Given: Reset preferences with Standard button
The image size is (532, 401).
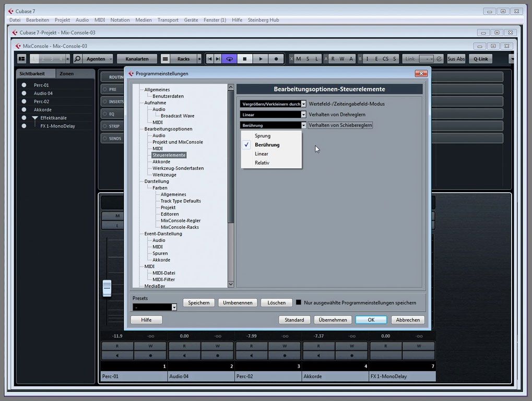Looking at the screenshot, I should (294, 320).
